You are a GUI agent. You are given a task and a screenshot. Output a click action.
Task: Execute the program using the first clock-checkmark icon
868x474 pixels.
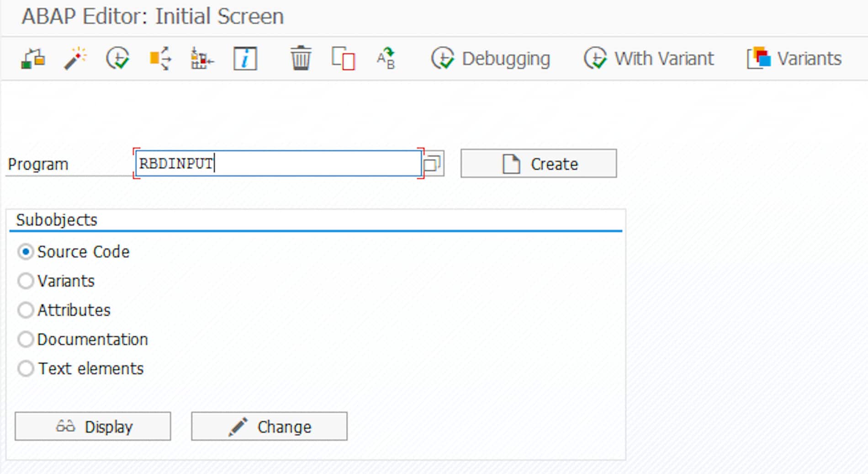pyautogui.click(x=117, y=59)
